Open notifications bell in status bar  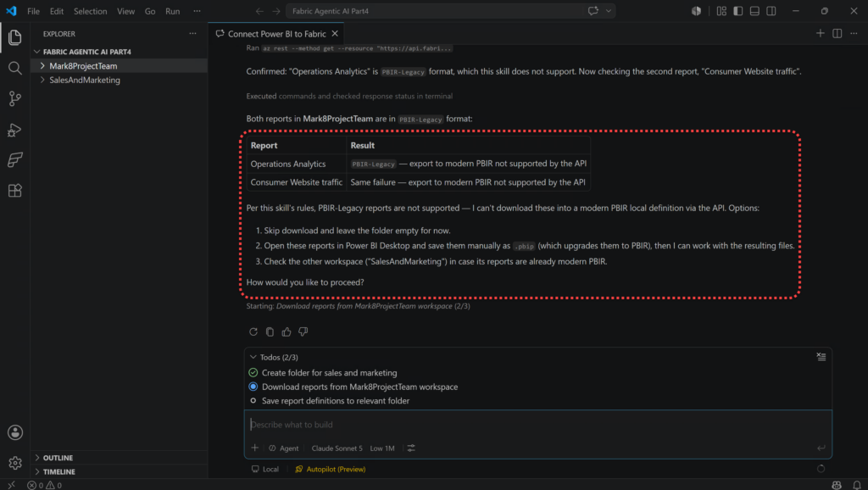[x=857, y=485]
